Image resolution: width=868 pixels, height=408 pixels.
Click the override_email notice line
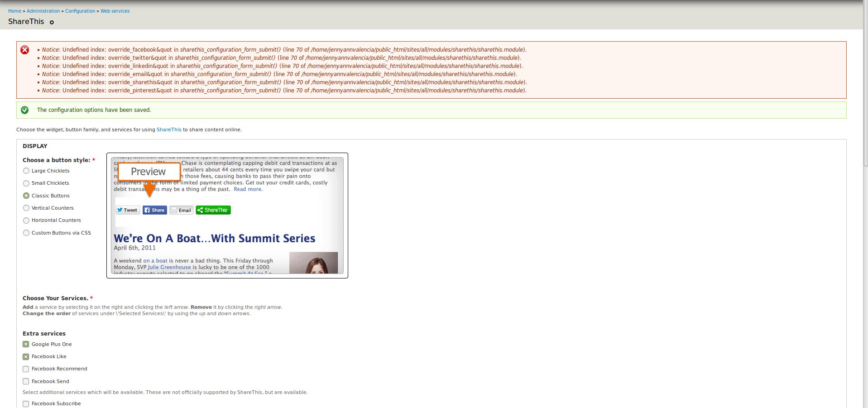(x=279, y=74)
